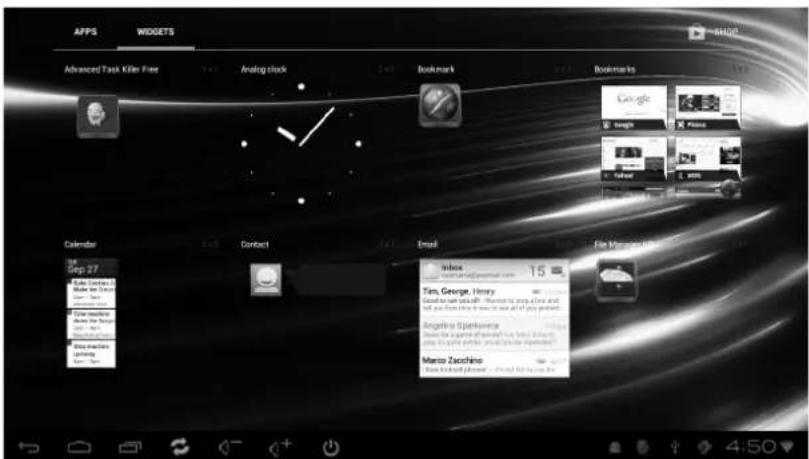Open the MSN bookmark thumbnail
This screenshot has height=459, width=809.
click(x=708, y=158)
